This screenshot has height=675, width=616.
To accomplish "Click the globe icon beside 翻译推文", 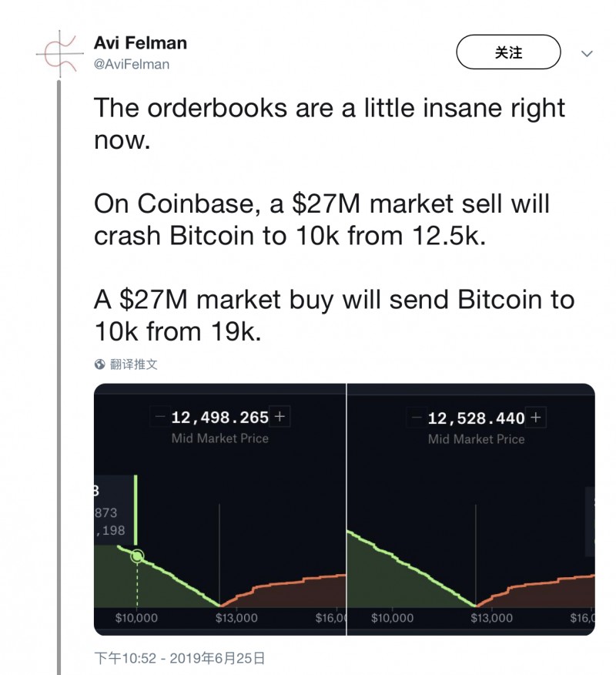I will tap(98, 364).
